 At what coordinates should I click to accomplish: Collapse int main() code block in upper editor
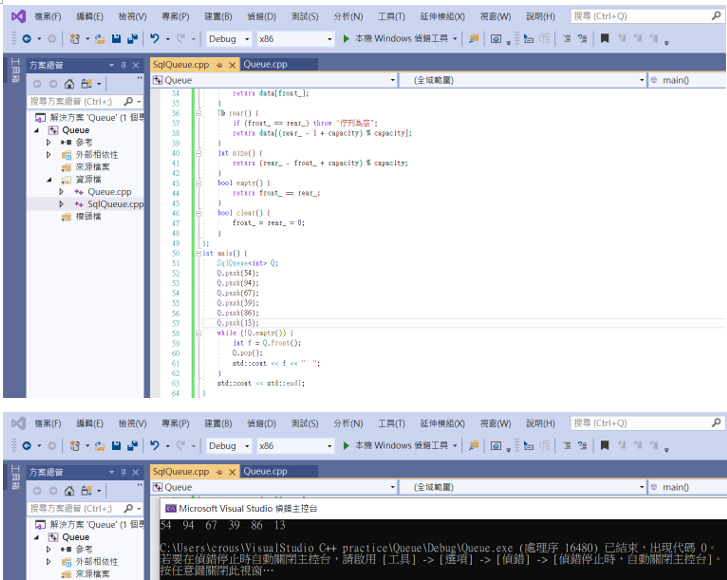198,253
